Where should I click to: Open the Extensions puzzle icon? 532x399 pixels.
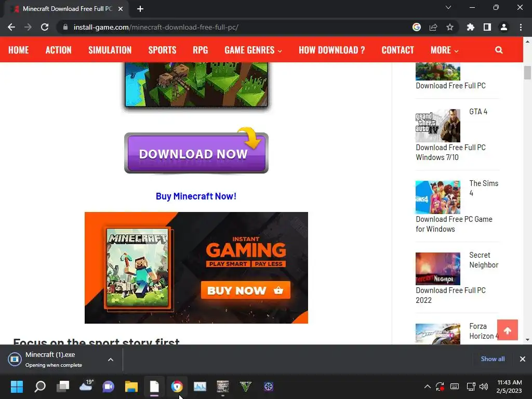[470, 27]
